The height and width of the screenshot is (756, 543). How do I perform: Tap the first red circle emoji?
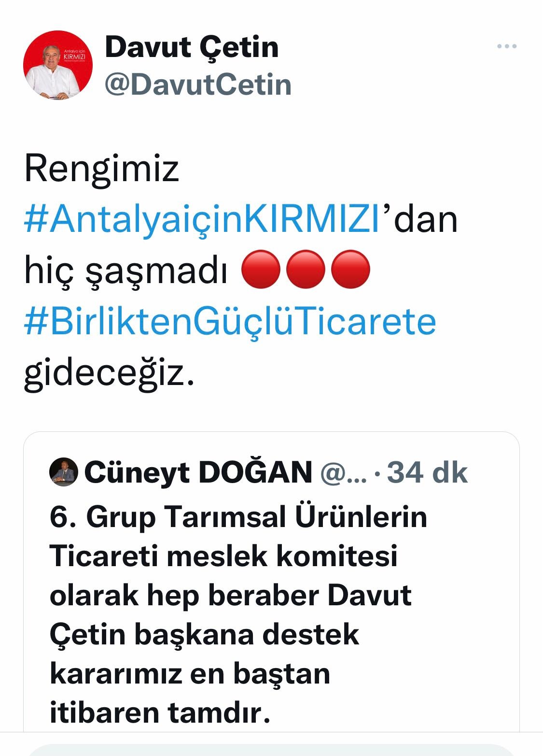point(261,270)
